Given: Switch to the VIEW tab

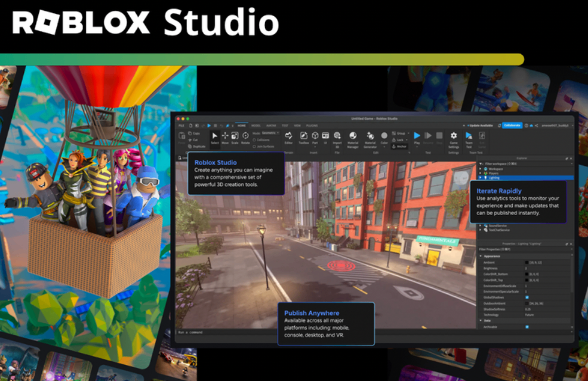Looking at the screenshot, I should point(297,125).
